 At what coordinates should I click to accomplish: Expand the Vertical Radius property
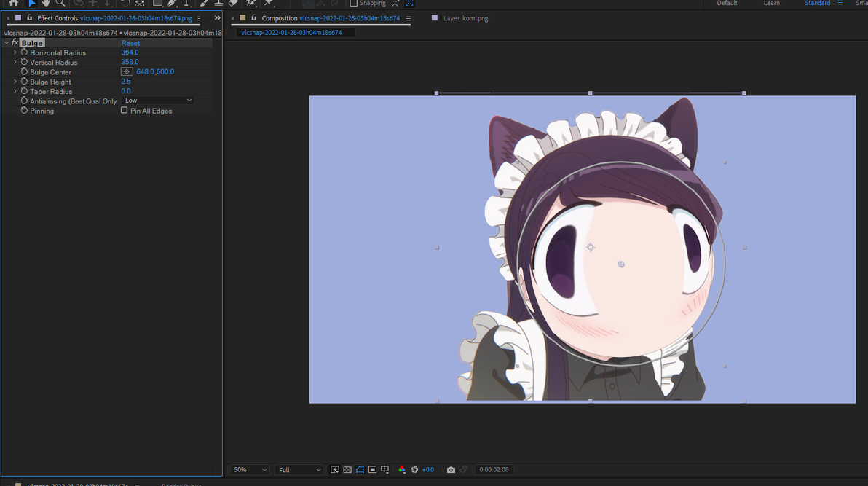[x=15, y=62]
